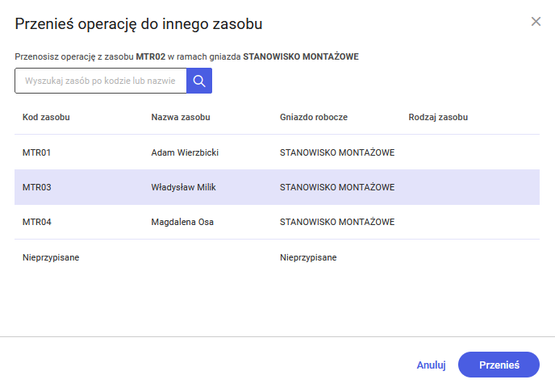Image resolution: width=555 pixels, height=392 pixels.
Task: Click the Nazwa zasobu column header
Action: click(x=181, y=117)
